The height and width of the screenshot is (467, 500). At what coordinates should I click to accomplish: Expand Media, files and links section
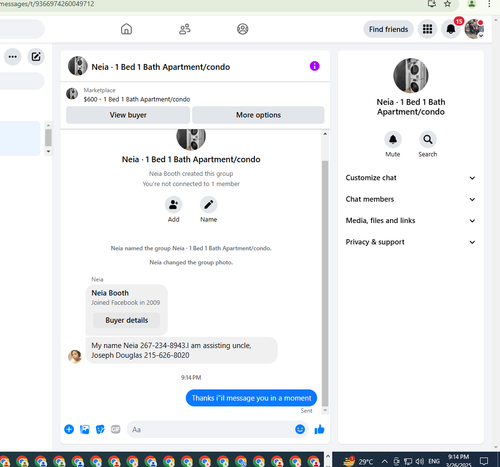[410, 220]
